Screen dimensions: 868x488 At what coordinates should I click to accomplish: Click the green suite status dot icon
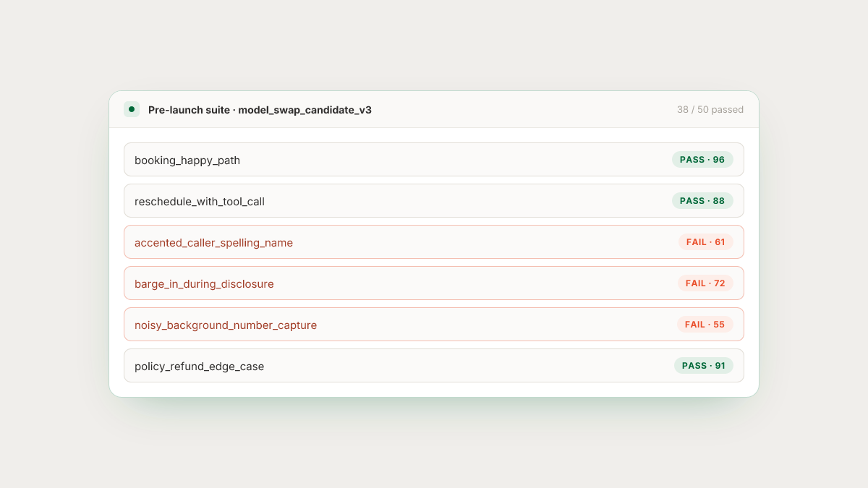pos(132,109)
